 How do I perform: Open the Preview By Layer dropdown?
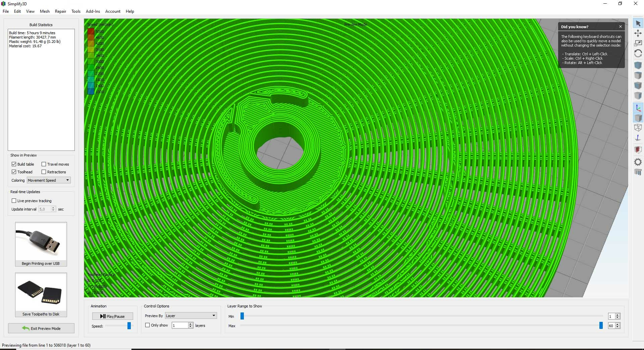tap(191, 316)
